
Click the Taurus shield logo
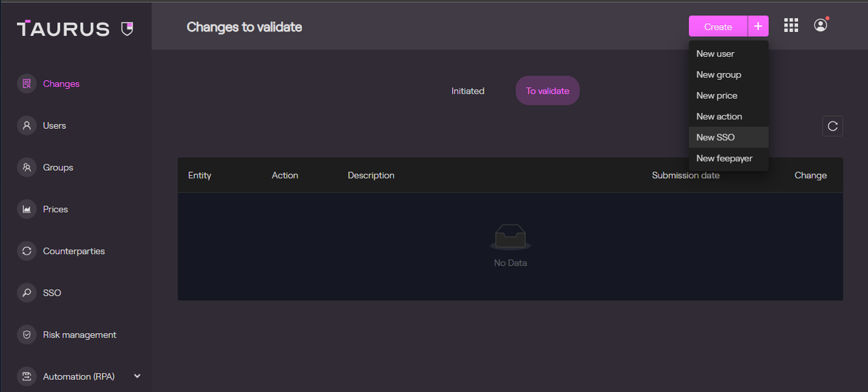click(x=126, y=28)
